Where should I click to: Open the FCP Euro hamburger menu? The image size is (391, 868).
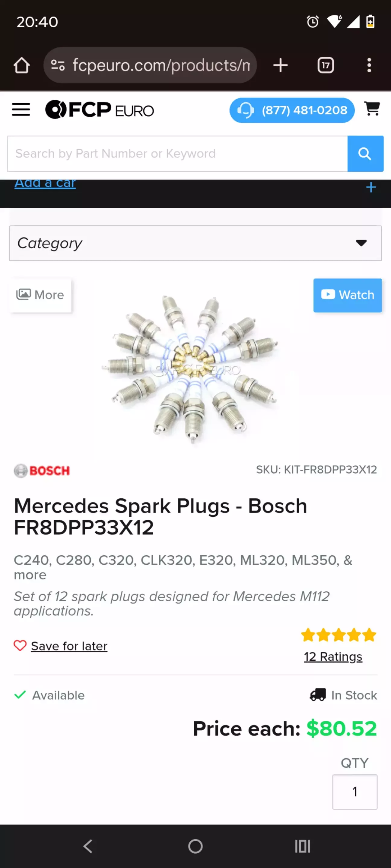tap(21, 110)
